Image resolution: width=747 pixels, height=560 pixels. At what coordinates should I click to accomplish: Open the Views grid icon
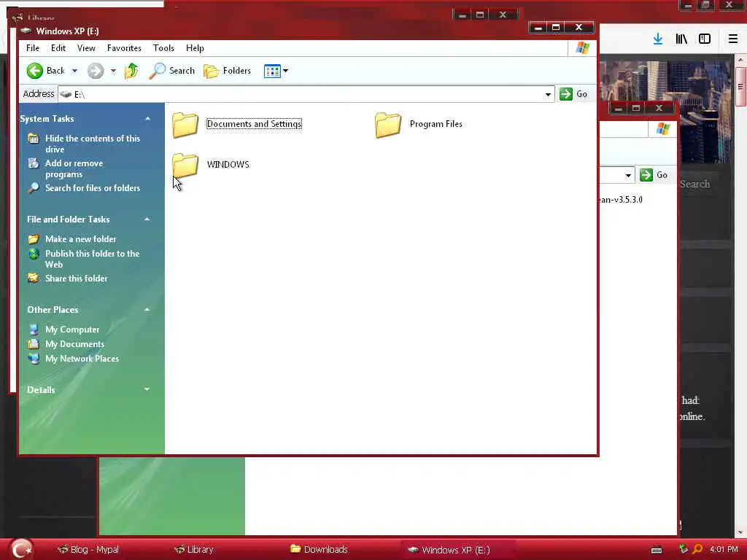point(272,71)
